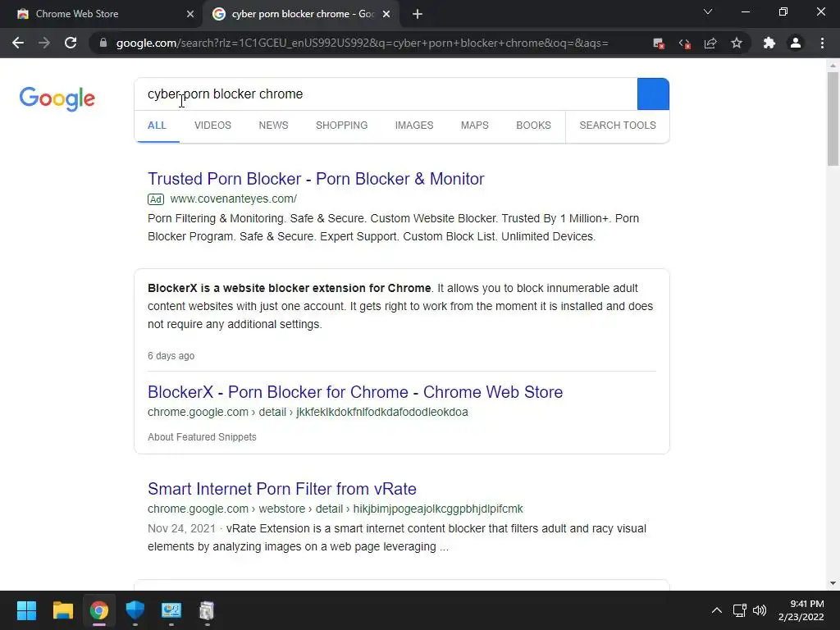840x630 pixels.
Task: Switch to the Chrome Web Store tab
Action: coord(101,14)
